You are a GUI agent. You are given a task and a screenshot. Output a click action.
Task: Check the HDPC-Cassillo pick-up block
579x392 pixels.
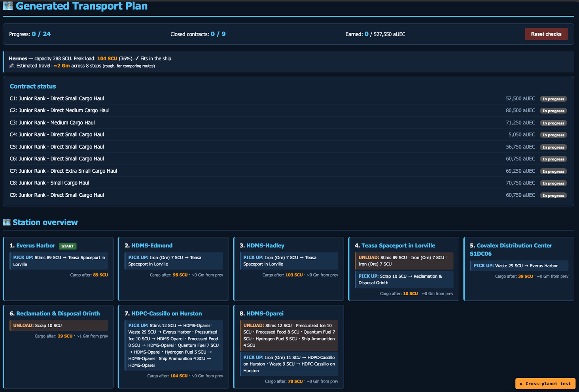(x=174, y=345)
